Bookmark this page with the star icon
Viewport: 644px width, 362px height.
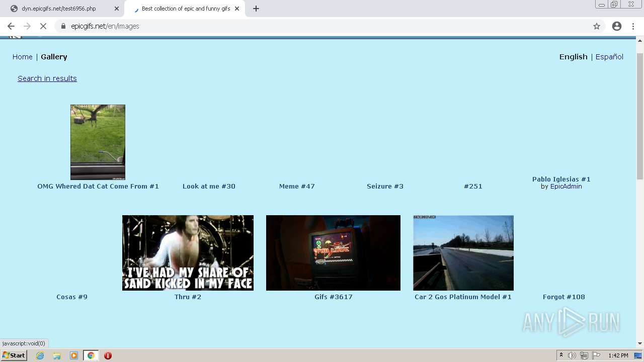click(x=597, y=26)
